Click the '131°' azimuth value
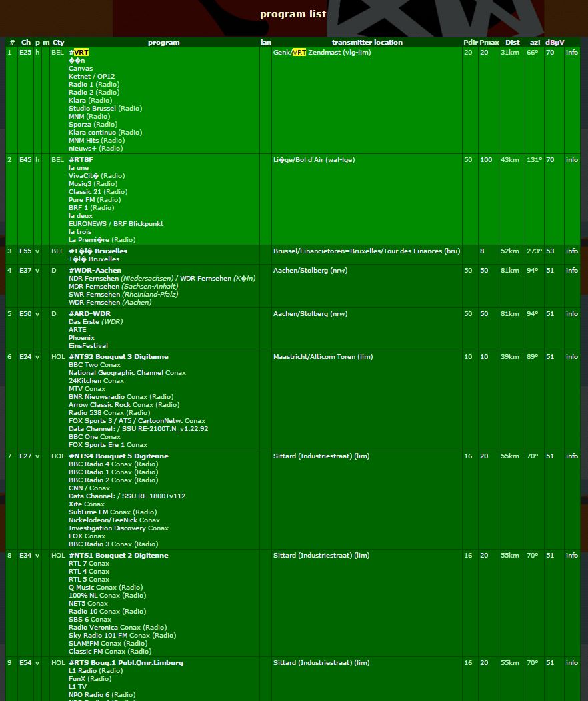This screenshot has height=701, width=588. point(535,160)
